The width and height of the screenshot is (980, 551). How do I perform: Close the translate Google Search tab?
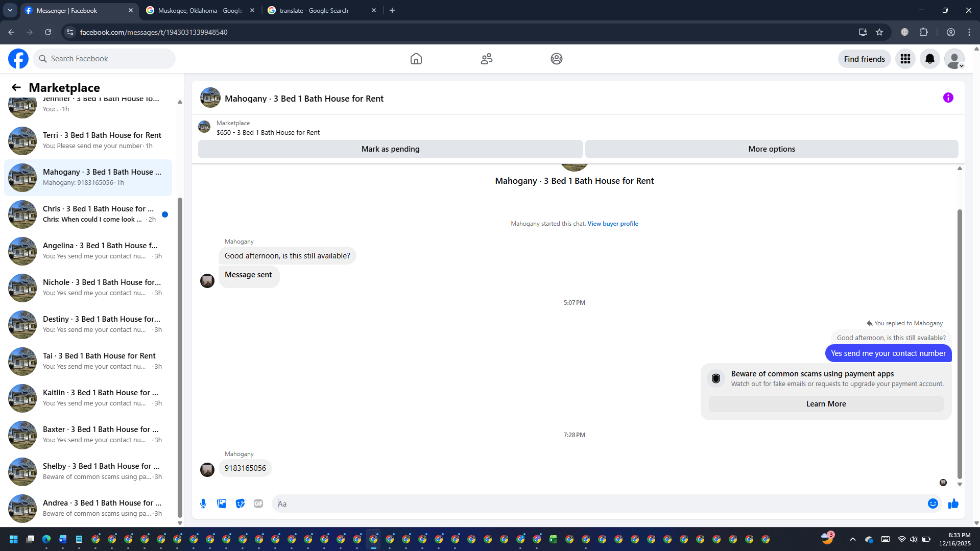374,10
